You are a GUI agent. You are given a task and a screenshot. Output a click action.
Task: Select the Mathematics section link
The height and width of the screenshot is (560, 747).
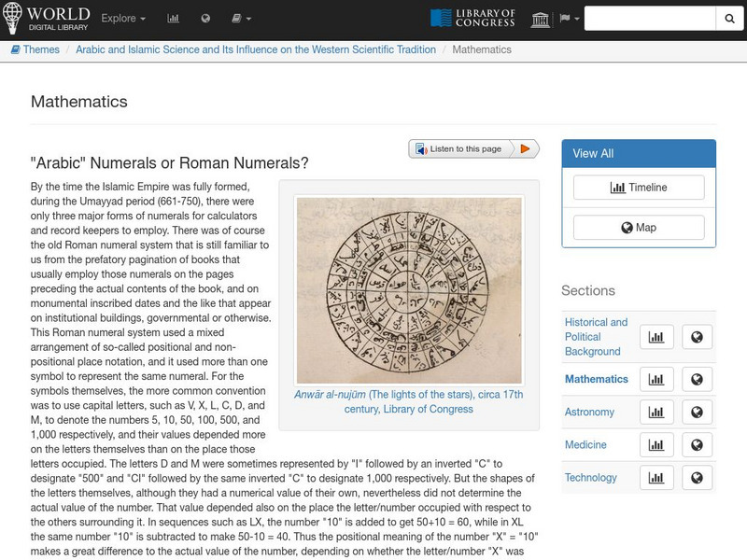597,379
